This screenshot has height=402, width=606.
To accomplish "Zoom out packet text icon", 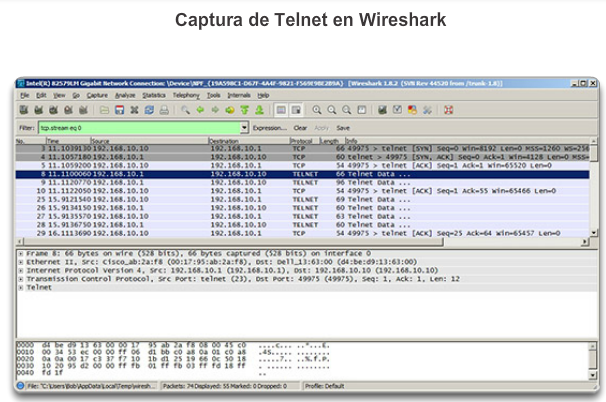I will [332, 110].
